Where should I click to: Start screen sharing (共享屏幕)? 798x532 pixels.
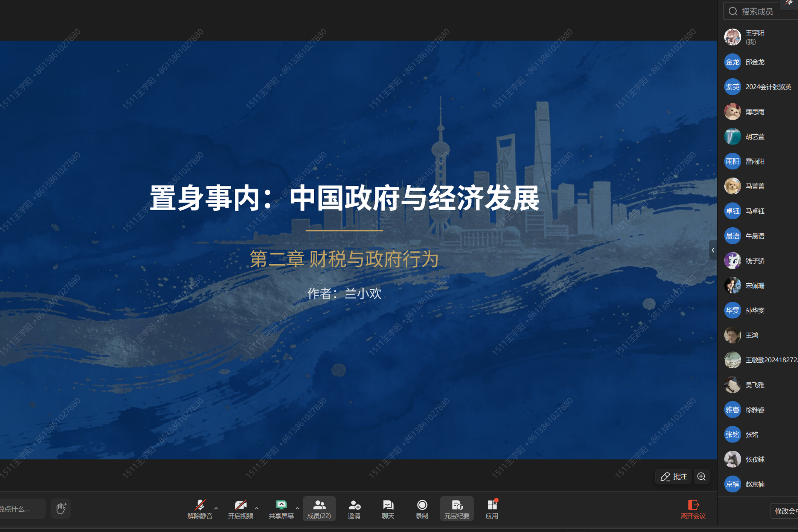(x=281, y=509)
